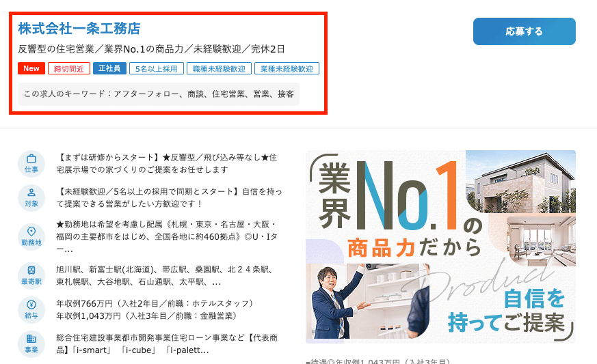Expand truncated station list 旭川駅、新富士駅
This screenshot has height=364, width=597.
pyautogui.click(x=165, y=276)
